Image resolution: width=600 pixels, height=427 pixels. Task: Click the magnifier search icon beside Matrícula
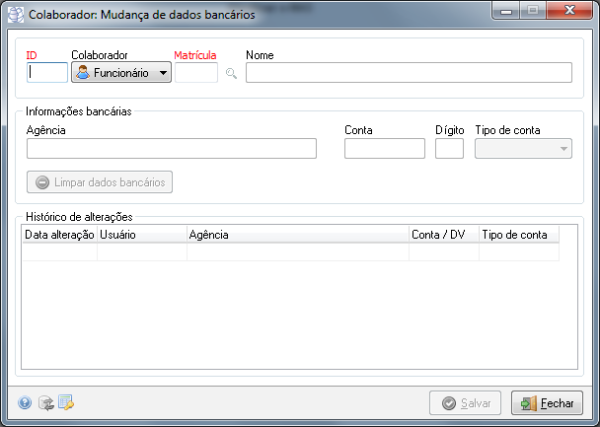click(x=231, y=73)
